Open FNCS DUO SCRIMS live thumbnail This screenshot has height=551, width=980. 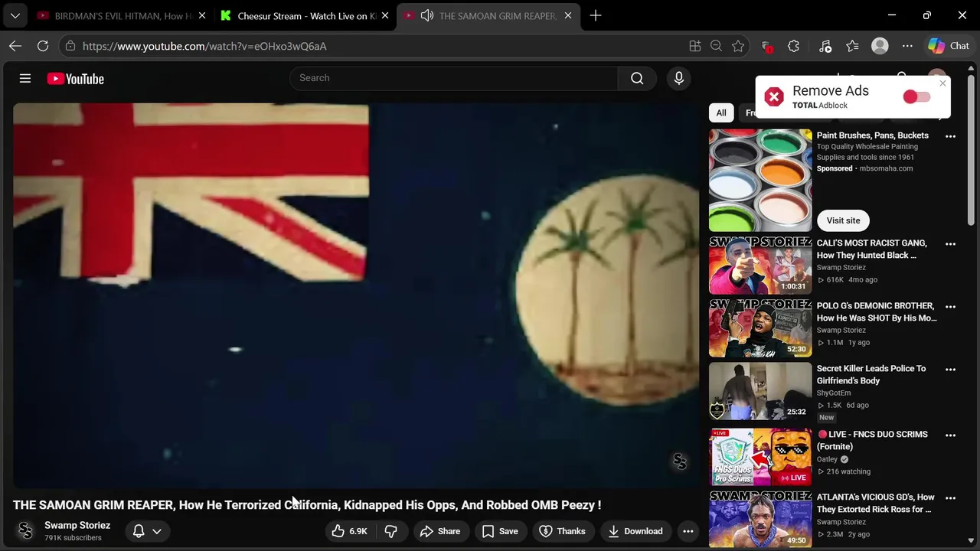tap(760, 457)
